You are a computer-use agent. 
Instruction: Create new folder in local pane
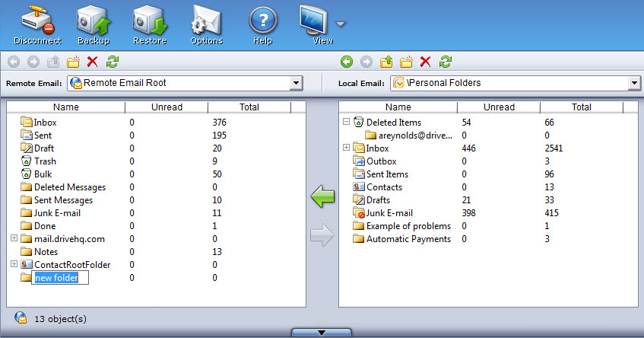[406, 62]
